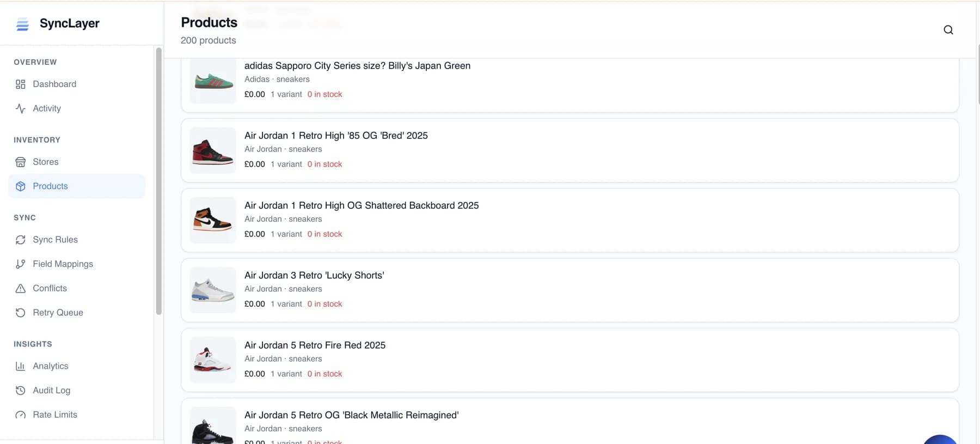
Task: Click the SyncLayer brand name
Action: (70, 23)
